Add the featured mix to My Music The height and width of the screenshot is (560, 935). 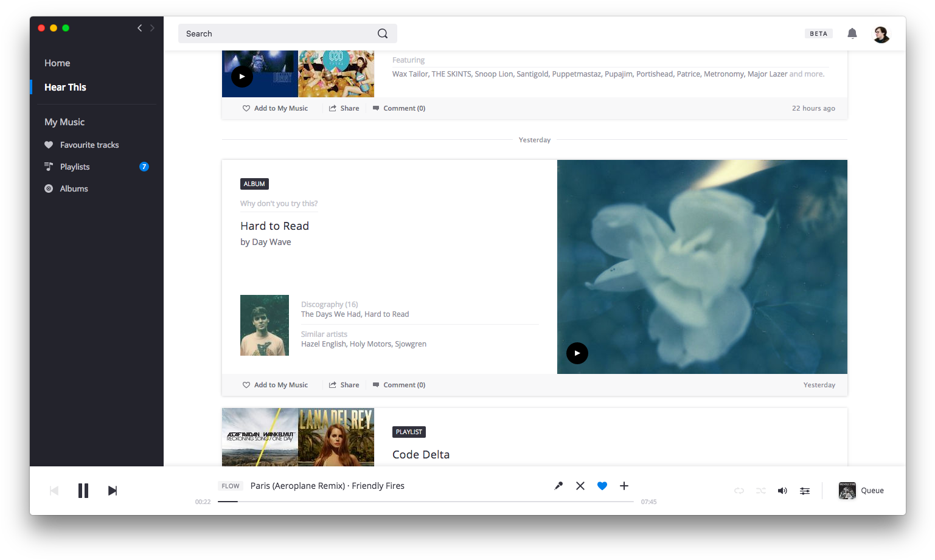(275, 108)
